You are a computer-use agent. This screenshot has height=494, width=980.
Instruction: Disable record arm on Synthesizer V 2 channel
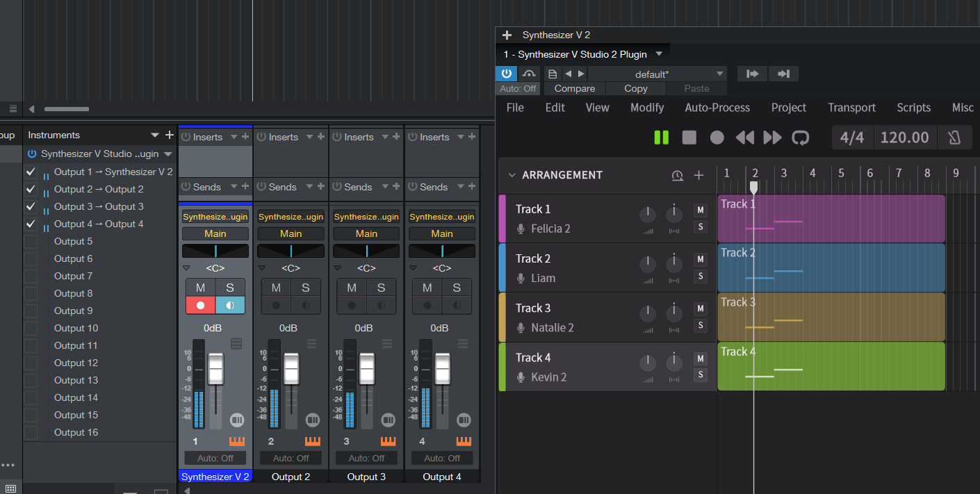[200, 305]
